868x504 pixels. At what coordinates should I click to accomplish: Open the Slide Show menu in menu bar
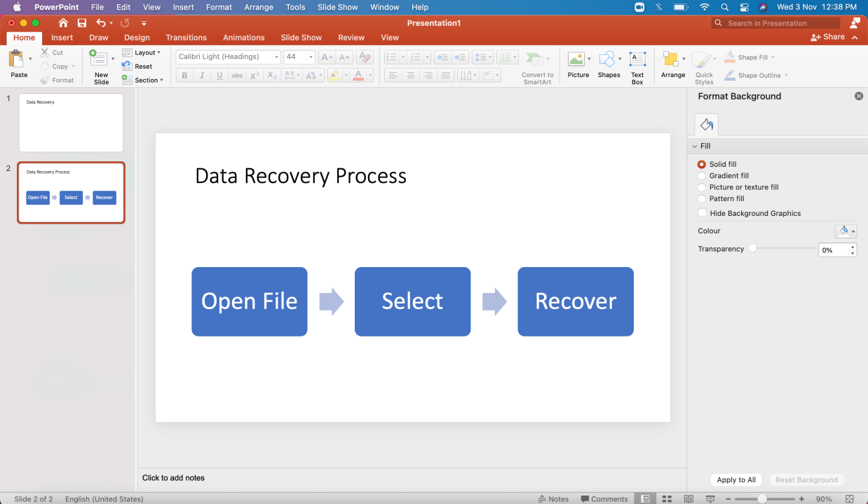point(337,7)
